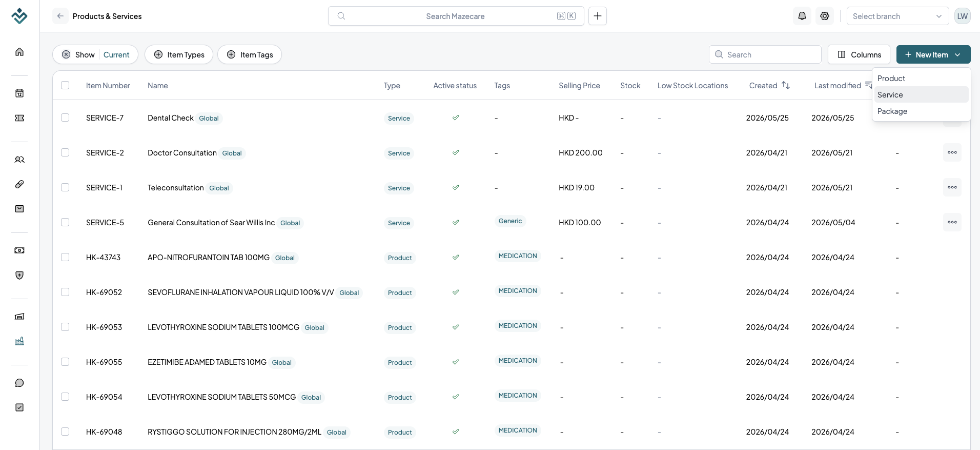Image resolution: width=980 pixels, height=450 pixels.
Task: Sort by Created column arrows
Action: pos(786,85)
